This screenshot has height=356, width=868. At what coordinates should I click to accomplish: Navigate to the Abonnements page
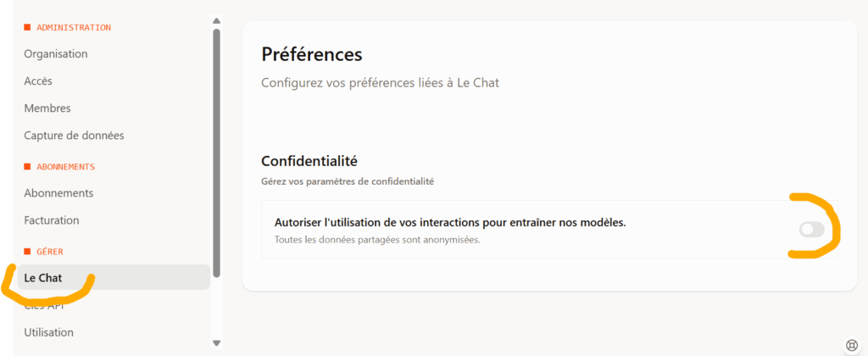[58, 193]
